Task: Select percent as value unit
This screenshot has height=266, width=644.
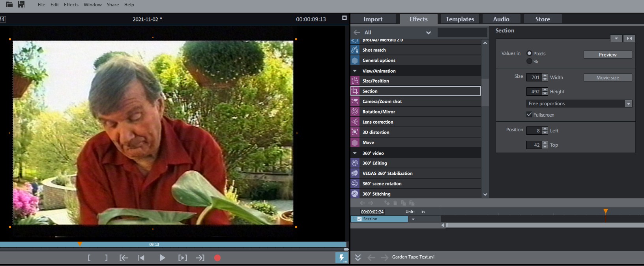Action: 529,61
